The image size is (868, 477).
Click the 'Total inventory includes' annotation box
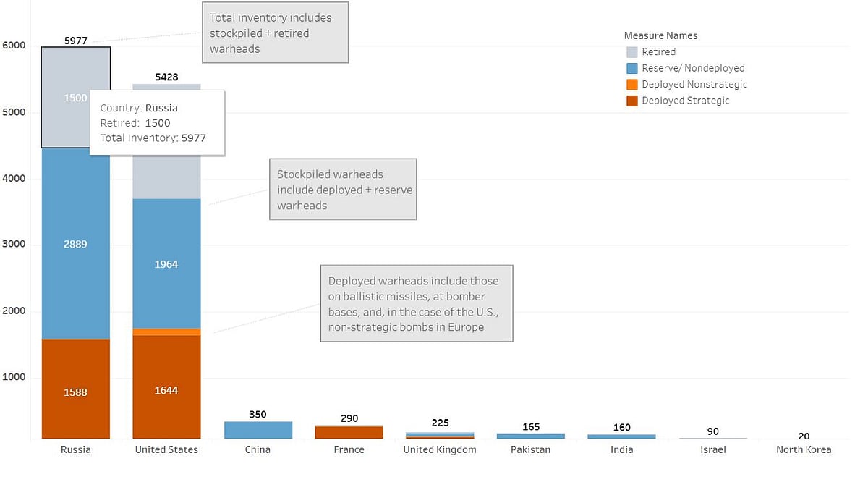[x=274, y=33]
